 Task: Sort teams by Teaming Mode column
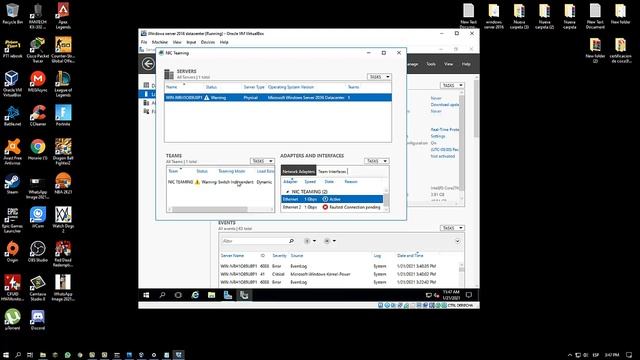(x=232, y=171)
